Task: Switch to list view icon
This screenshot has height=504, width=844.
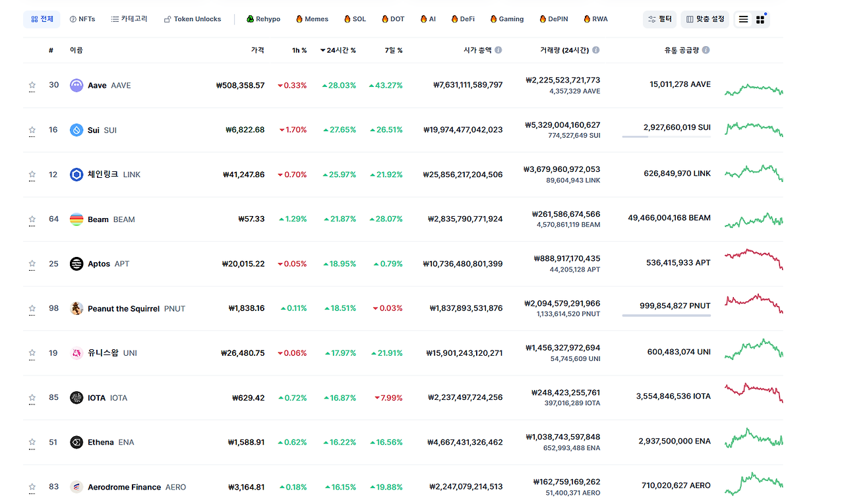Action: pyautogui.click(x=743, y=19)
